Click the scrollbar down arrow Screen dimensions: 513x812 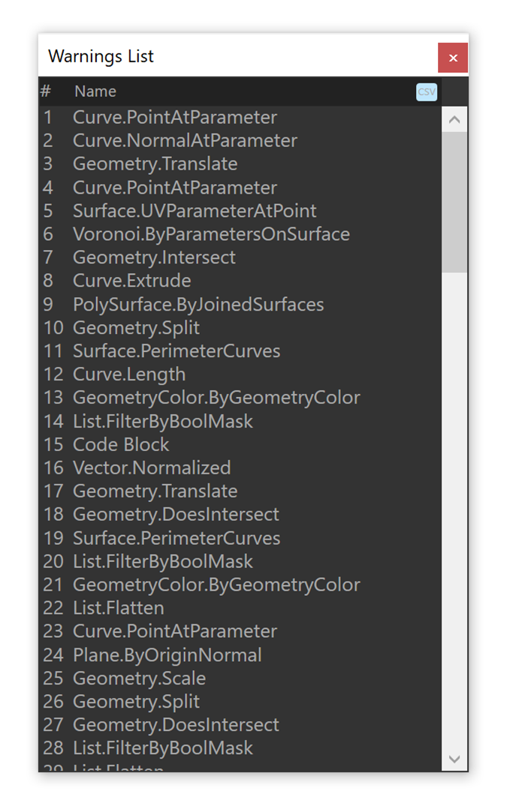(x=454, y=759)
